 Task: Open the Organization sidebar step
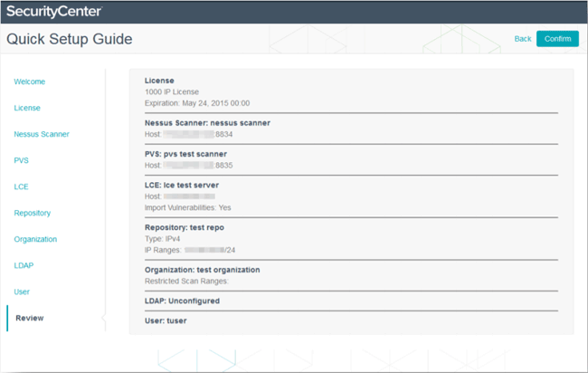click(x=35, y=239)
